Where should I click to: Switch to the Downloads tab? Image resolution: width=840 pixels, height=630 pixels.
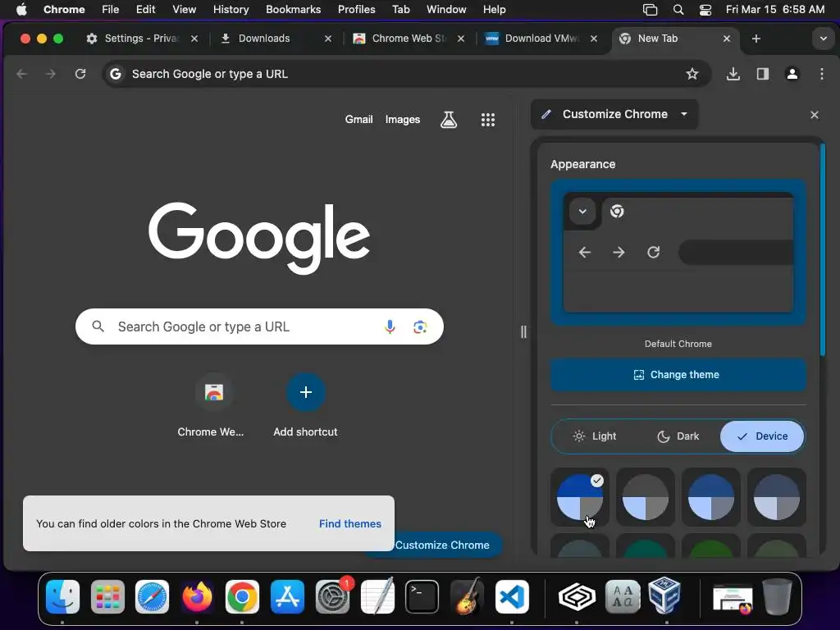[264, 39]
